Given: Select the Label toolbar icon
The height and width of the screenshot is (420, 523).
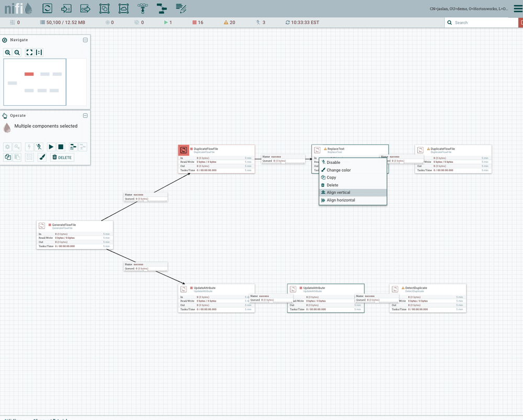Looking at the screenshot, I should click(x=181, y=8).
